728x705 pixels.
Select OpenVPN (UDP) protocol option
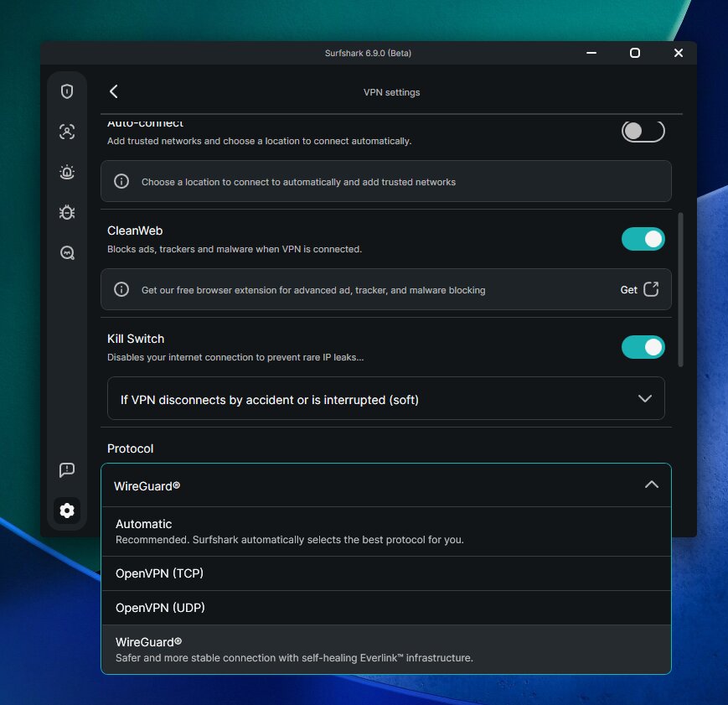point(385,607)
